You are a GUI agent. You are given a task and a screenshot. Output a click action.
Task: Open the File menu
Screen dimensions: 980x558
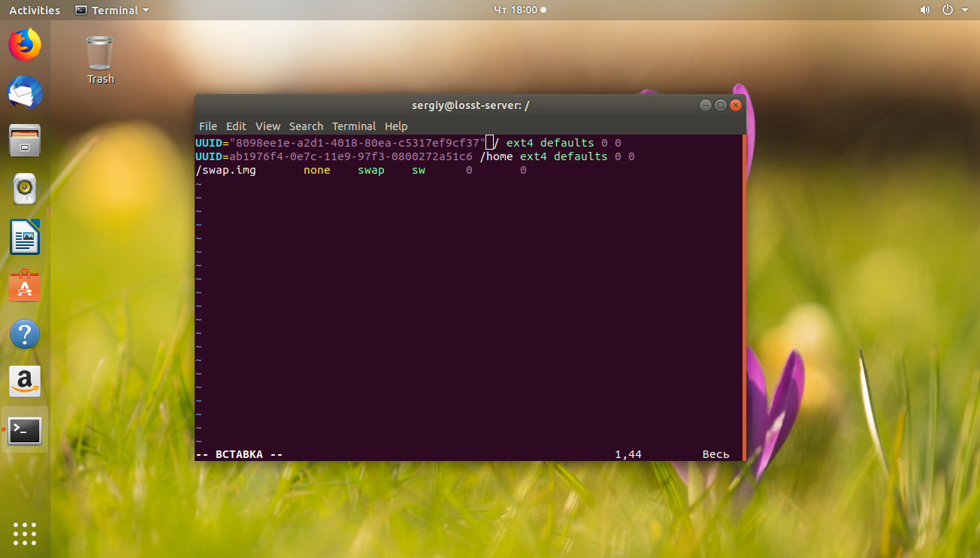pyautogui.click(x=208, y=126)
